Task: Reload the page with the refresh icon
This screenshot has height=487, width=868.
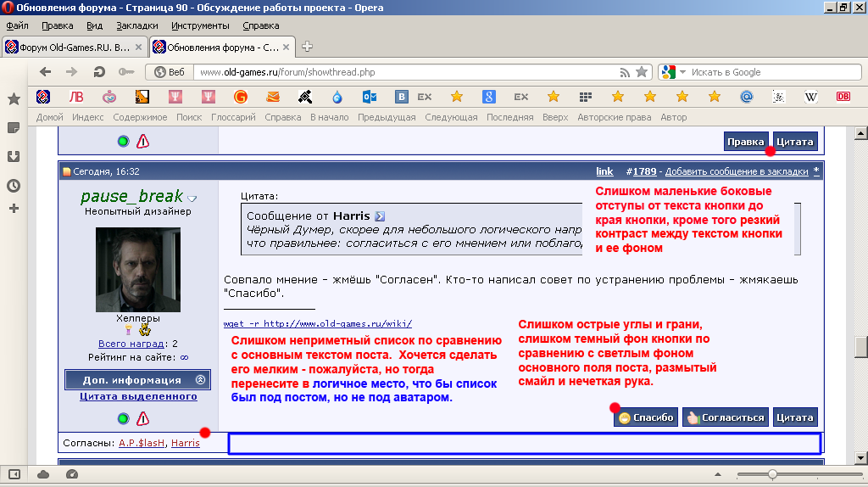Action: click(x=99, y=72)
